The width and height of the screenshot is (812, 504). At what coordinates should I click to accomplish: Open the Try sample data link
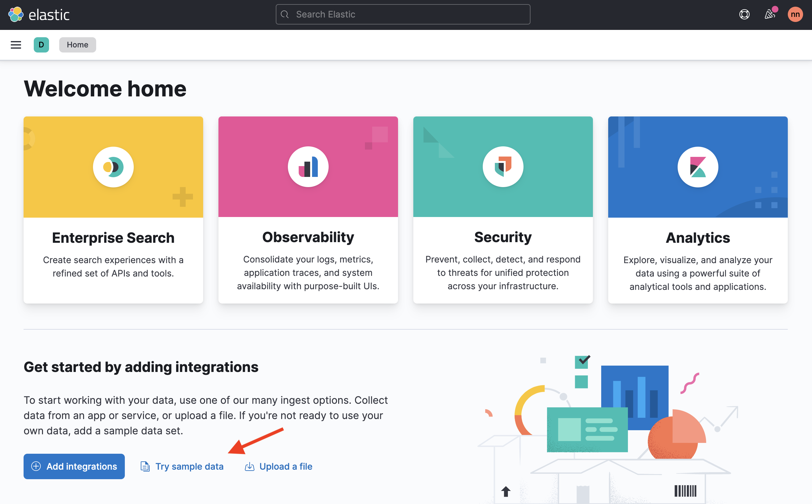tap(182, 466)
